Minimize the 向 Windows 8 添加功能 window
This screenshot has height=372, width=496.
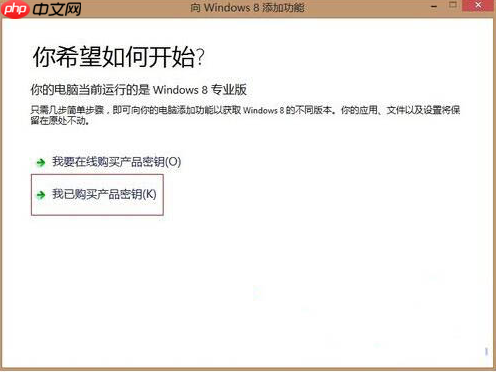(x=434, y=6)
